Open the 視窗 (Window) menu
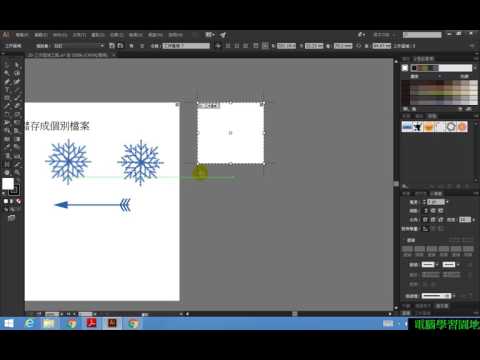This screenshot has width=480, height=360. tap(155, 35)
